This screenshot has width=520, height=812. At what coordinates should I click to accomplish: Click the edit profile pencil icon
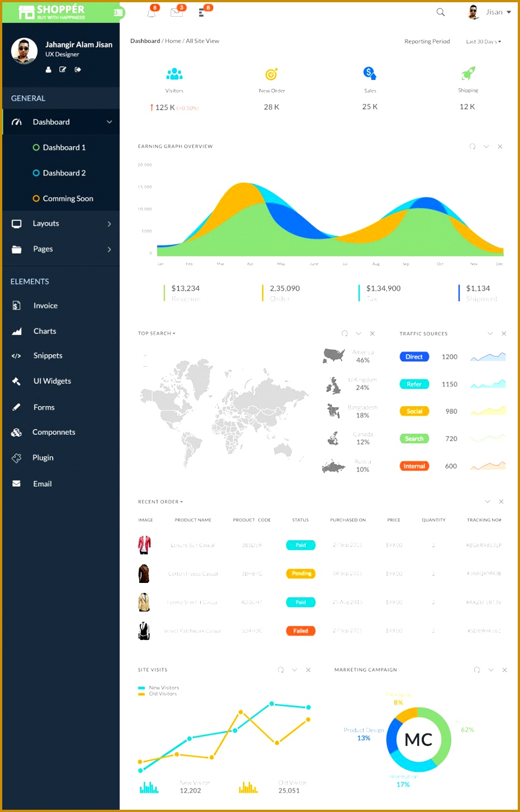[63, 69]
